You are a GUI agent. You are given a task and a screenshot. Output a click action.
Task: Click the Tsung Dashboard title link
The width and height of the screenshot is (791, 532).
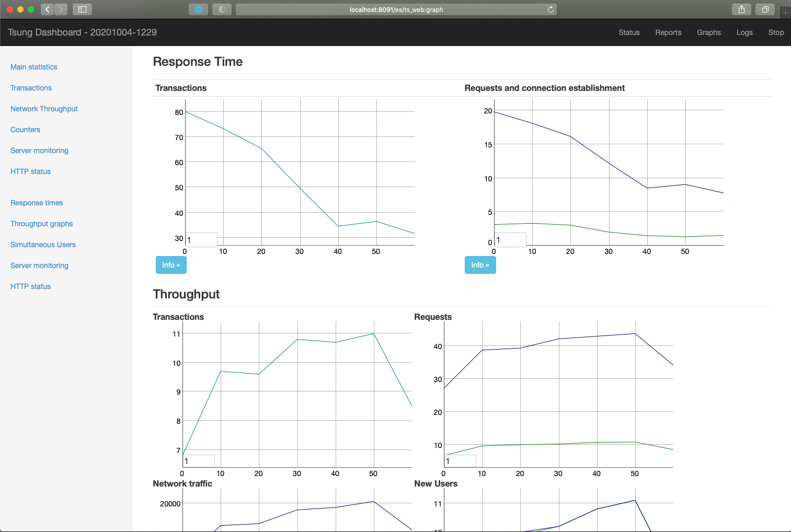[x=82, y=32]
